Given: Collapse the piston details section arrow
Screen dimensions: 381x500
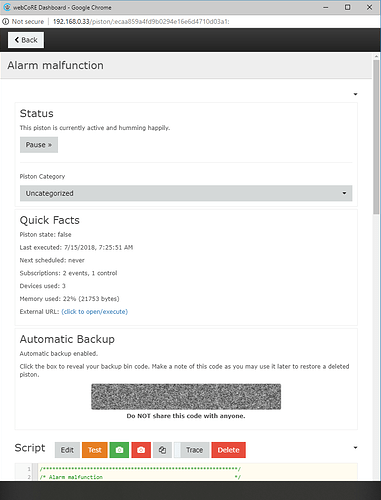Looking at the screenshot, I should [x=355, y=94].
